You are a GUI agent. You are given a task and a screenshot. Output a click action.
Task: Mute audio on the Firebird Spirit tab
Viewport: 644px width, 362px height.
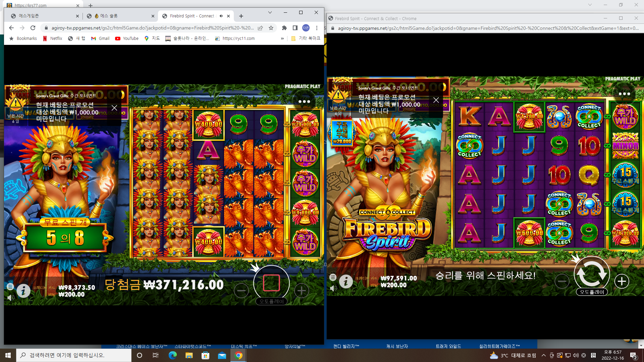tap(221, 16)
